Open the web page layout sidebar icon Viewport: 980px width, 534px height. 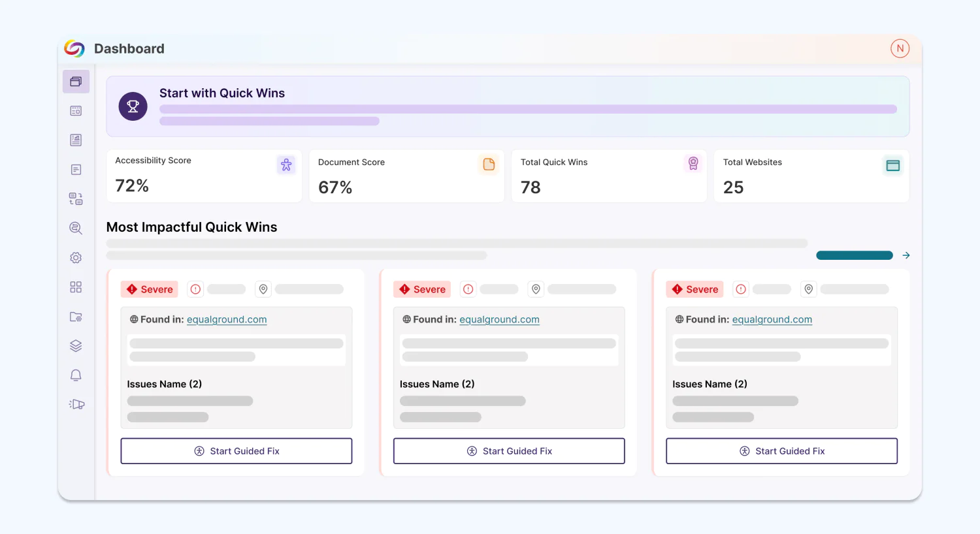coord(76,111)
